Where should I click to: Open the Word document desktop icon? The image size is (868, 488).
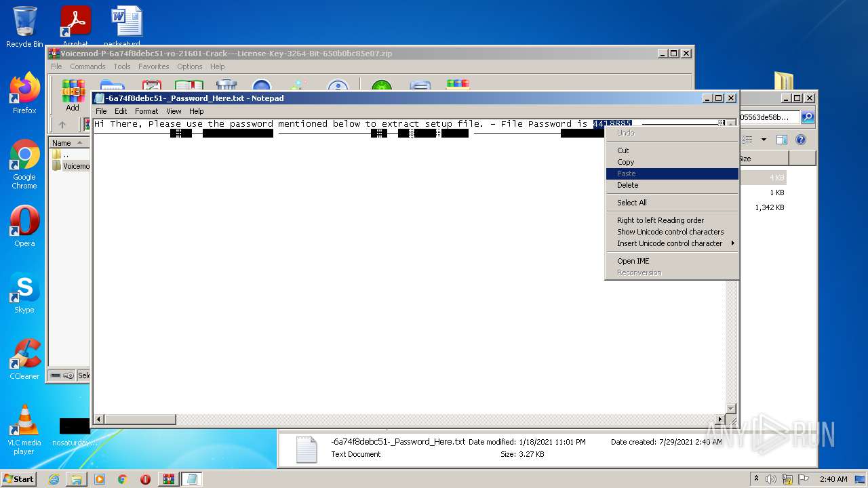pyautogui.click(x=126, y=26)
